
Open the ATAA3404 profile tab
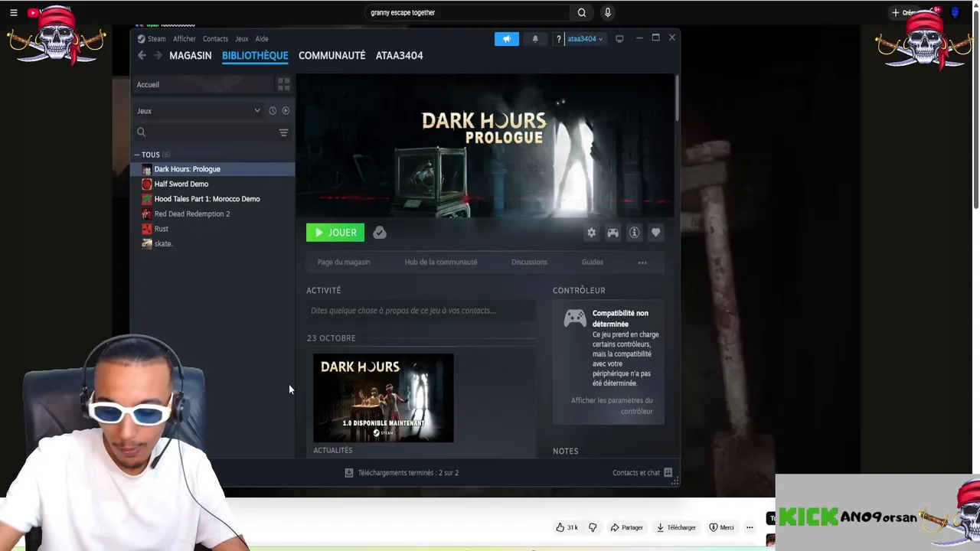point(399,55)
